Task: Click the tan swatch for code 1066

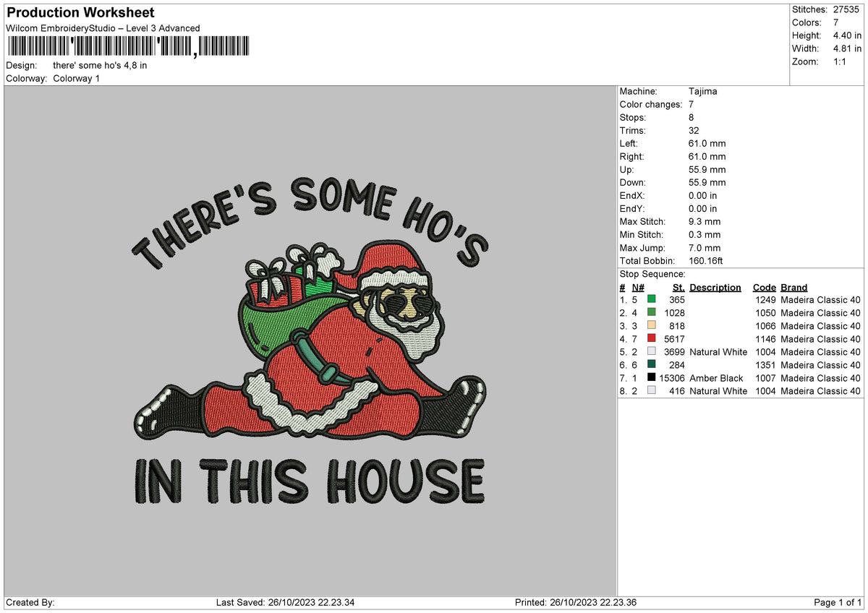Action: click(652, 325)
